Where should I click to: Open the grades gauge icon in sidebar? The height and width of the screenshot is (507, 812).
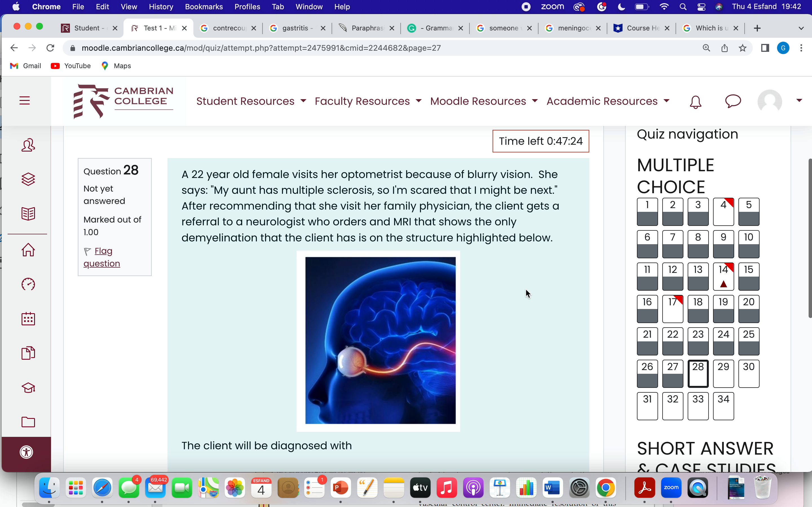[x=28, y=284]
